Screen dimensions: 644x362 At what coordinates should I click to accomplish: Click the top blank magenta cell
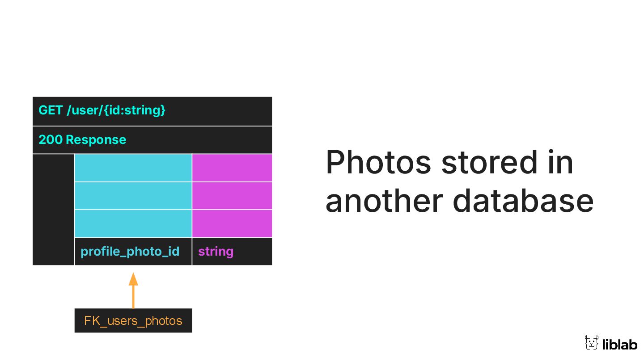[x=232, y=168]
